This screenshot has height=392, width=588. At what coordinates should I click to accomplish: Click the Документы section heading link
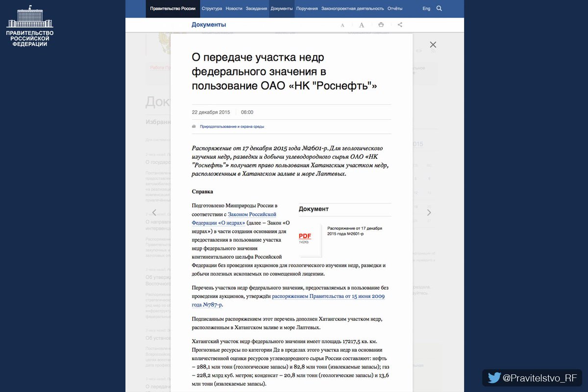pos(209,24)
